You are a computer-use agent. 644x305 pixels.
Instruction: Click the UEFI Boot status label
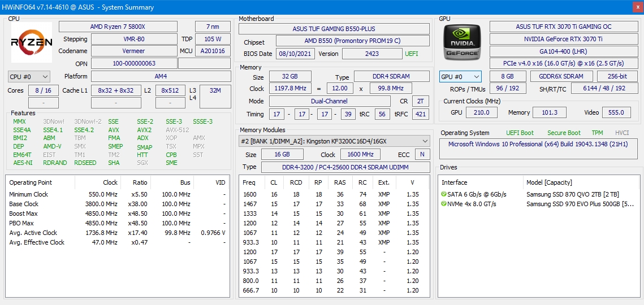point(520,133)
